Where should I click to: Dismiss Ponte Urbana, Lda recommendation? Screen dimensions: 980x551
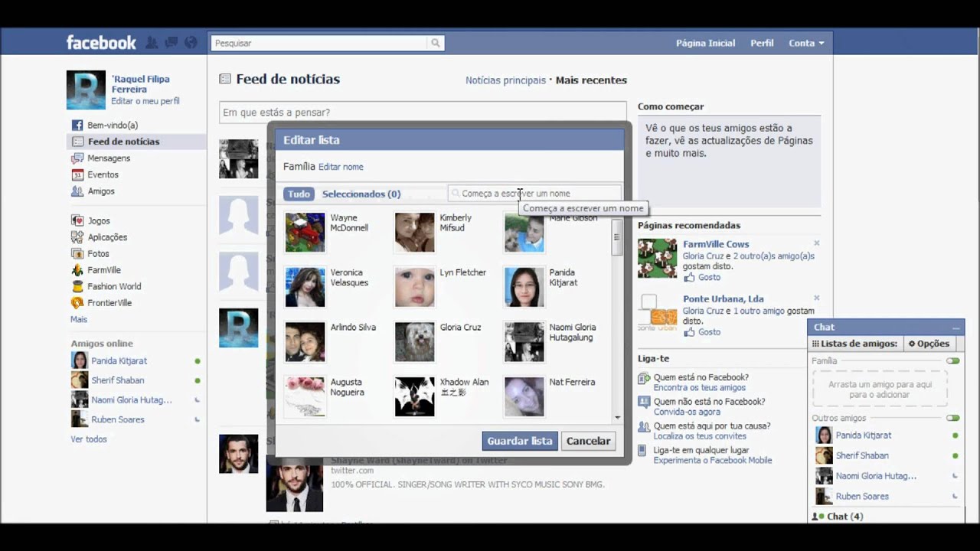pos(816,298)
